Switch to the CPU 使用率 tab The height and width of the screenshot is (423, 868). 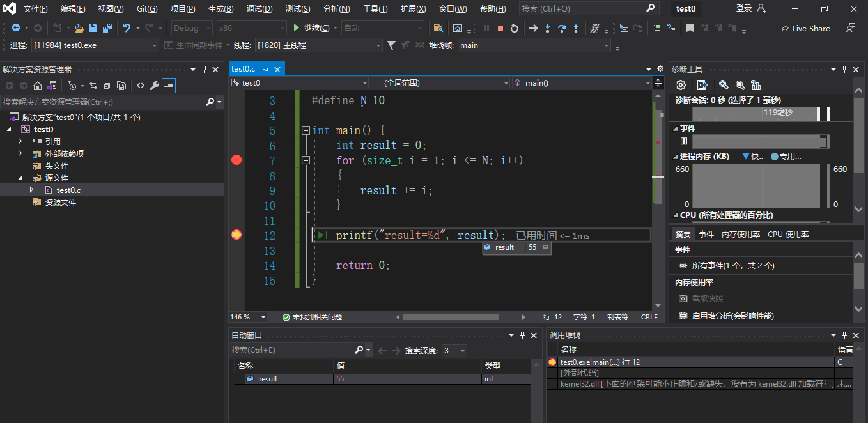pyautogui.click(x=788, y=235)
